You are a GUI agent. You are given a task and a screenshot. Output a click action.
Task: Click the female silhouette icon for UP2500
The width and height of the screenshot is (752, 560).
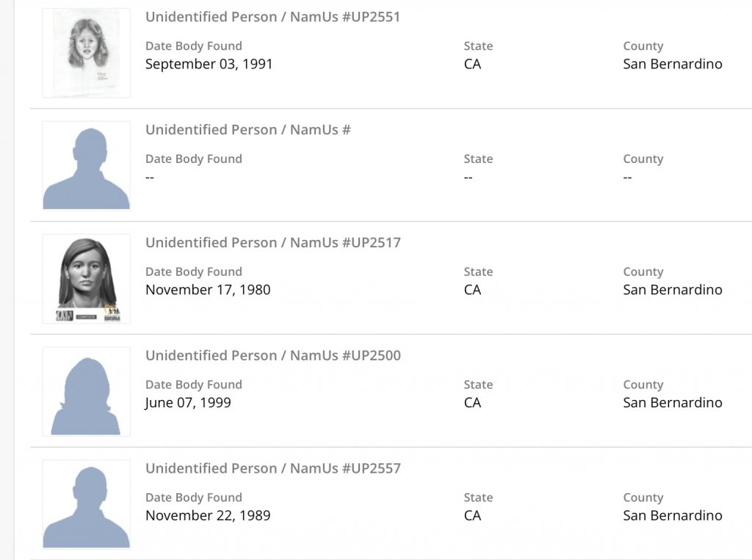86,392
